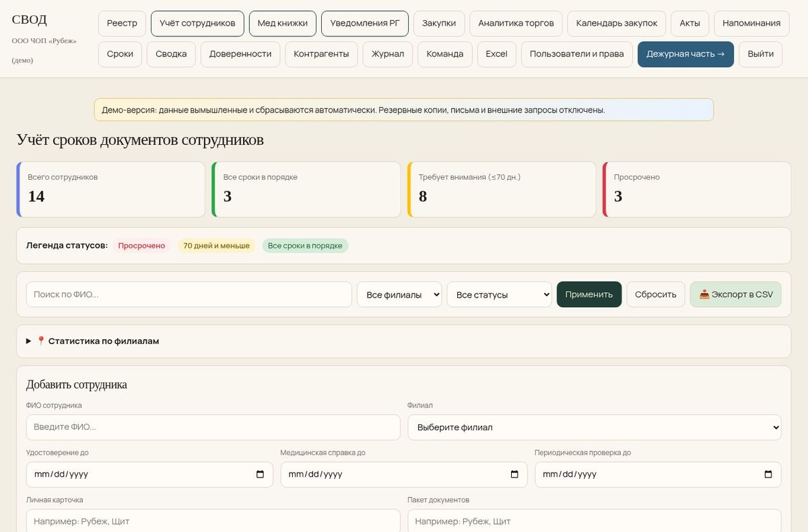Focus the Поиск по ФИО search field
Viewport: 808px width, 532px height.
point(189,294)
